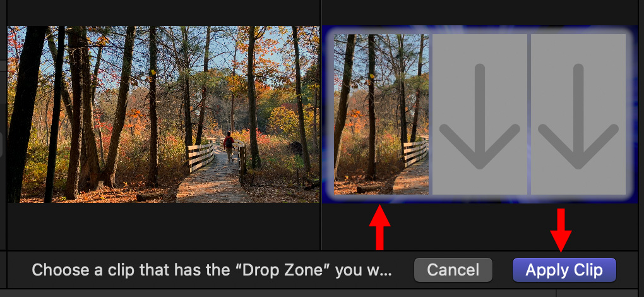The width and height of the screenshot is (644, 297).
Task: Click the down arrow in right drop zone
Action: click(x=578, y=117)
